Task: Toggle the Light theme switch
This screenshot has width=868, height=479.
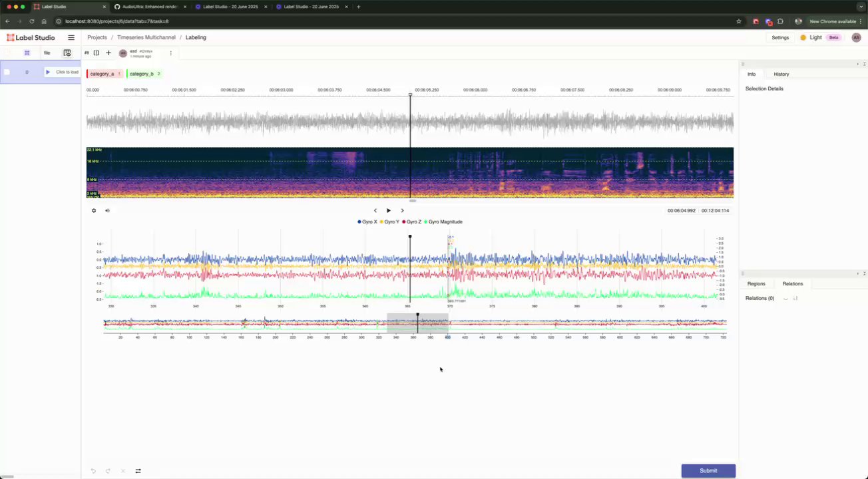Action: pos(819,37)
